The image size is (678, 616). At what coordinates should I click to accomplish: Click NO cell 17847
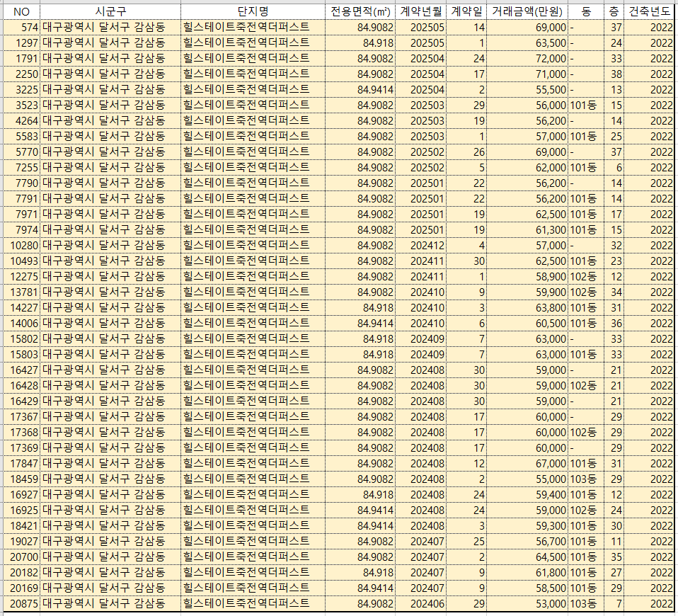(x=22, y=463)
